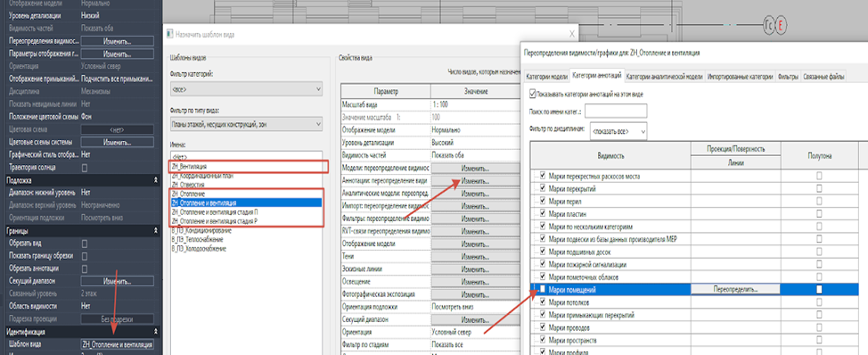Viewport: 868px width, 355px height.
Task: Open the Фильтр по типу вида dropdown
Action: [247, 125]
